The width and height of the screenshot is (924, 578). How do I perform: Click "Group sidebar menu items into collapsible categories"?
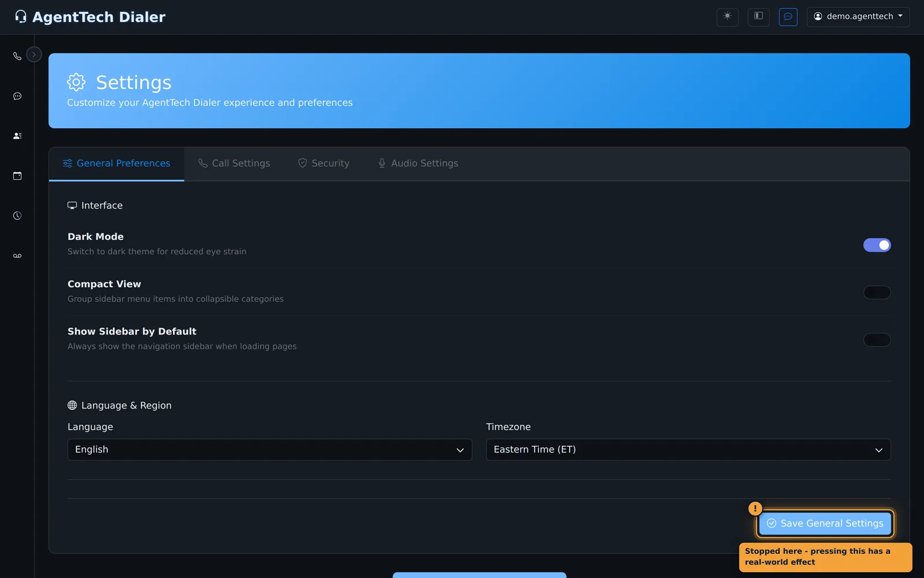[176, 299]
